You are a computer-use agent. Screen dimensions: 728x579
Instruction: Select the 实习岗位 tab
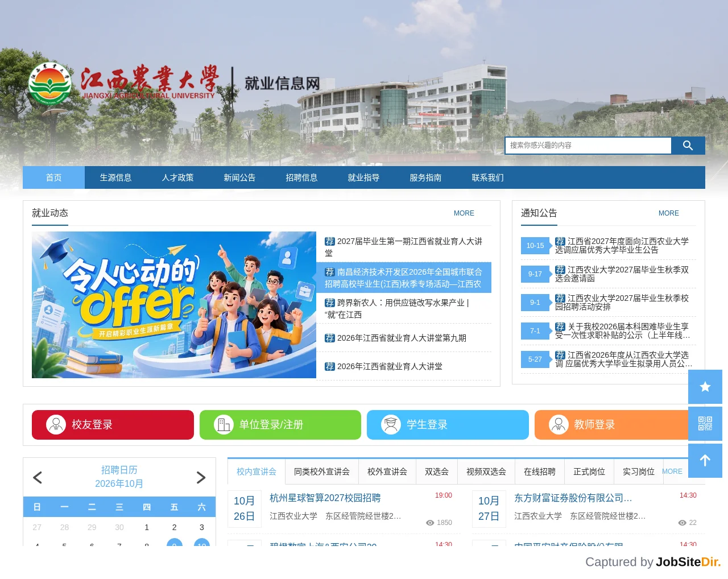639,472
